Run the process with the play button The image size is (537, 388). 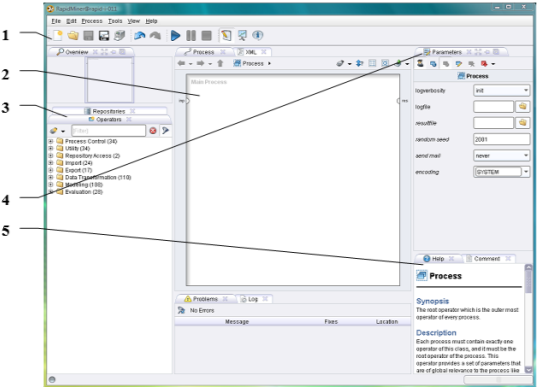click(175, 35)
